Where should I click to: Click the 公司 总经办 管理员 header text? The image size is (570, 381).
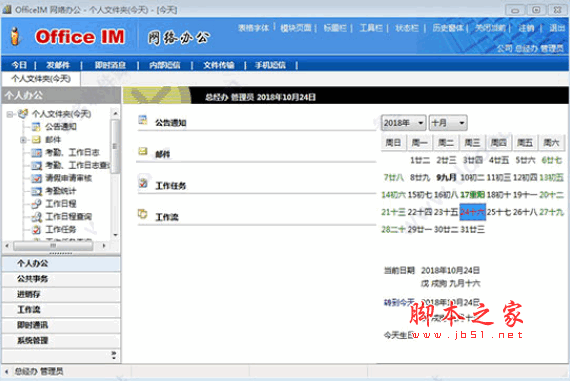530,48
